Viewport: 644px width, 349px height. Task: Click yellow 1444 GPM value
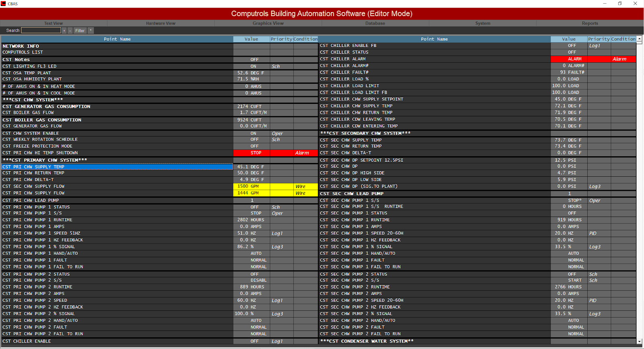(x=252, y=193)
